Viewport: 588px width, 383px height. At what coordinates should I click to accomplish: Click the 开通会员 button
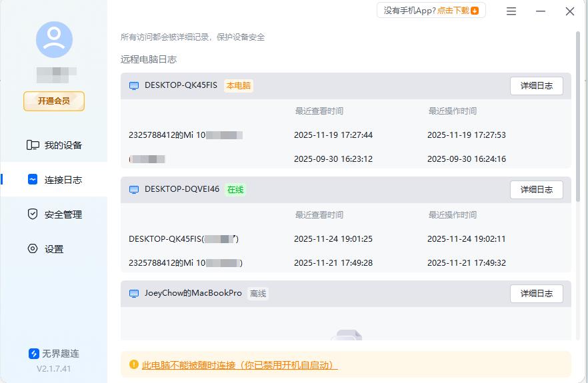[54, 101]
